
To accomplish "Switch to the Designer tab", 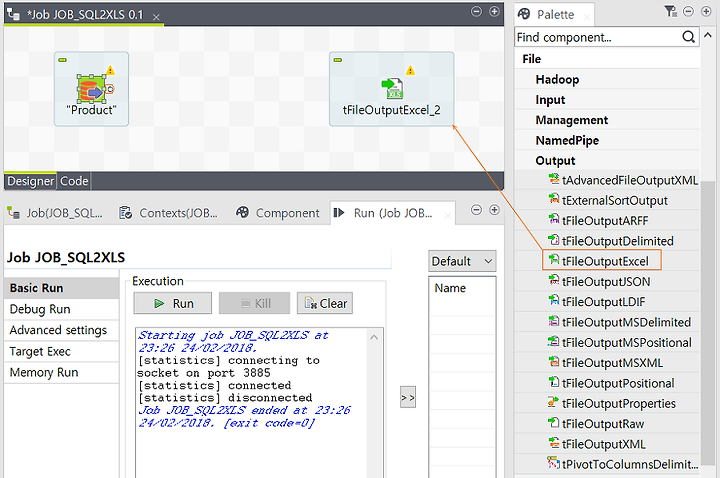I will (x=30, y=181).
